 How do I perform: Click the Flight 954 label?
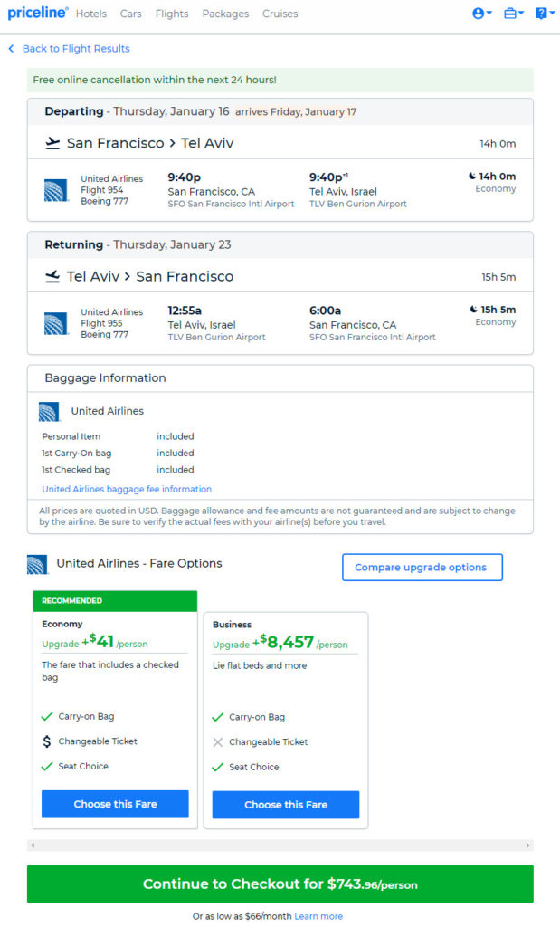pyautogui.click(x=102, y=190)
